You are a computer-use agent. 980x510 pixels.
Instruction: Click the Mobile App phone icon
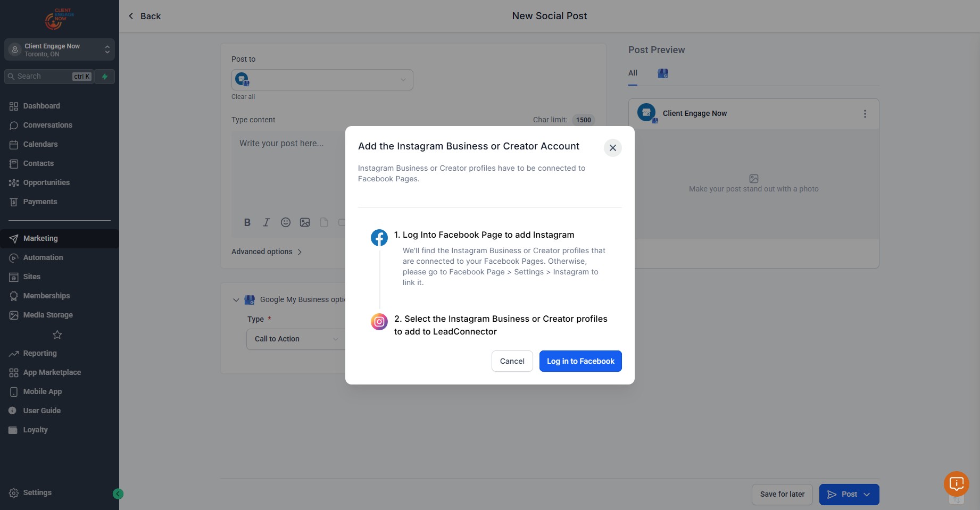tap(14, 392)
